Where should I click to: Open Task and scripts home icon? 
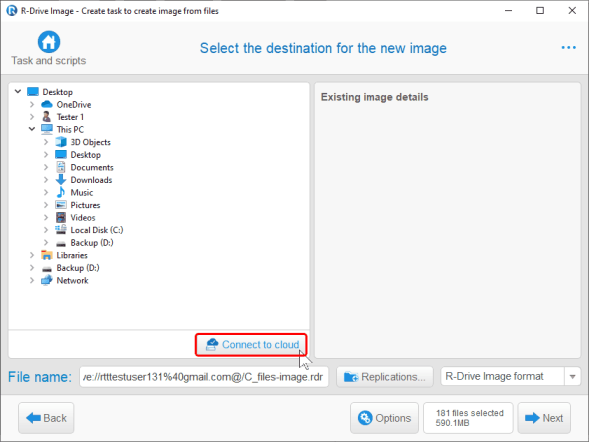[x=48, y=42]
